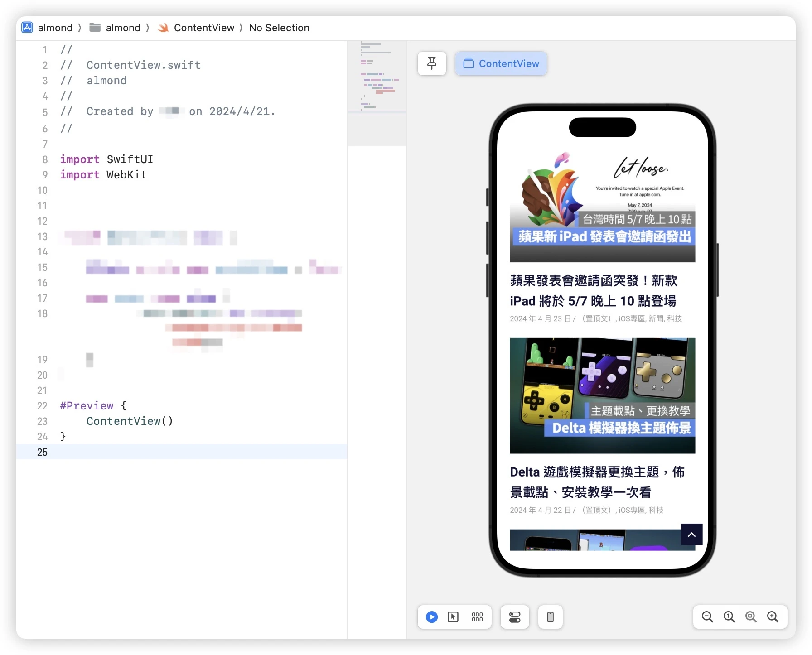
Task: Open the Apple event invitation article image
Action: [x=603, y=206]
